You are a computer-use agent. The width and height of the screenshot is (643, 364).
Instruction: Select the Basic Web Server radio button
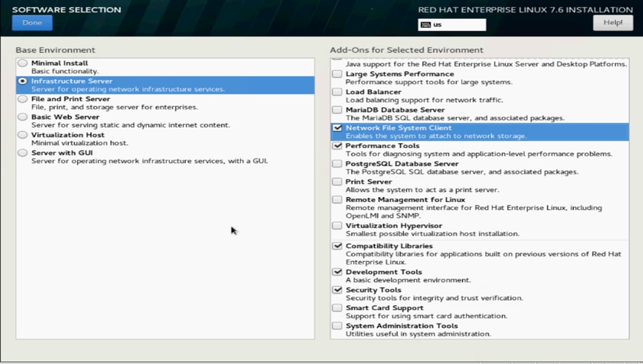pos(23,117)
